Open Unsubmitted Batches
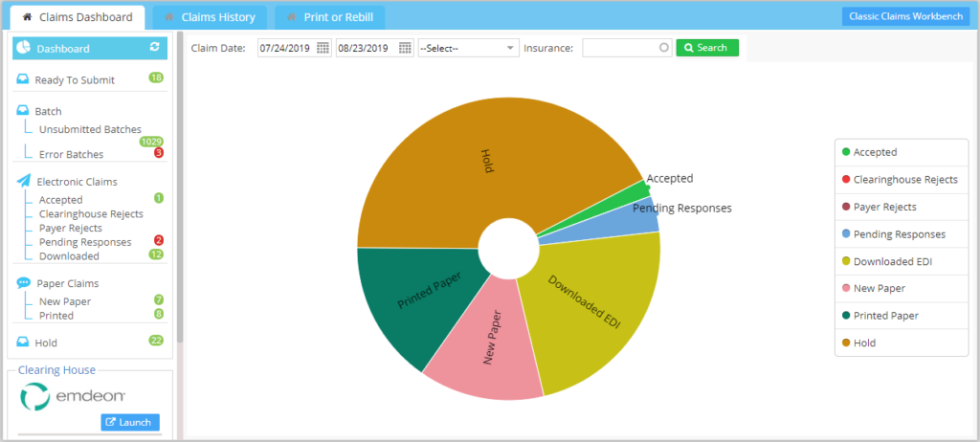 click(90, 129)
